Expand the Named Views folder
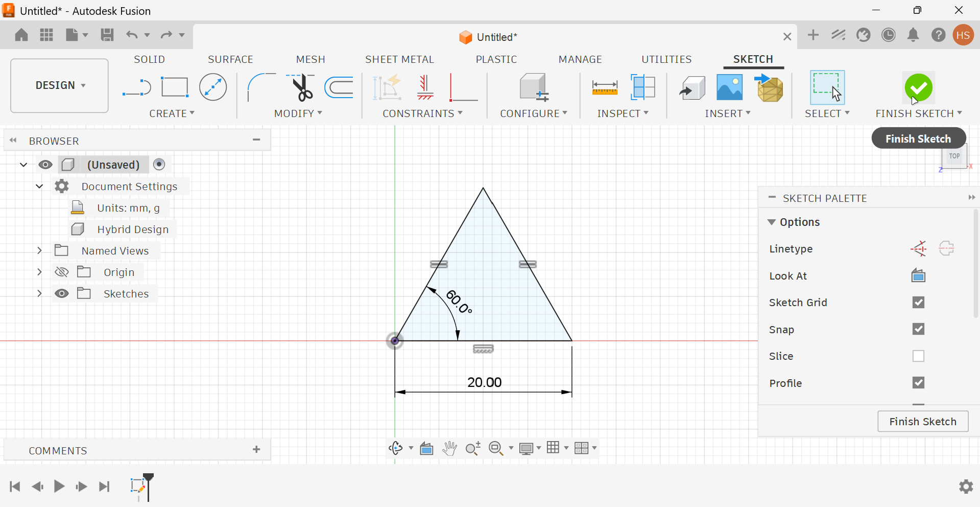980x507 pixels. click(x=39, y=250)
